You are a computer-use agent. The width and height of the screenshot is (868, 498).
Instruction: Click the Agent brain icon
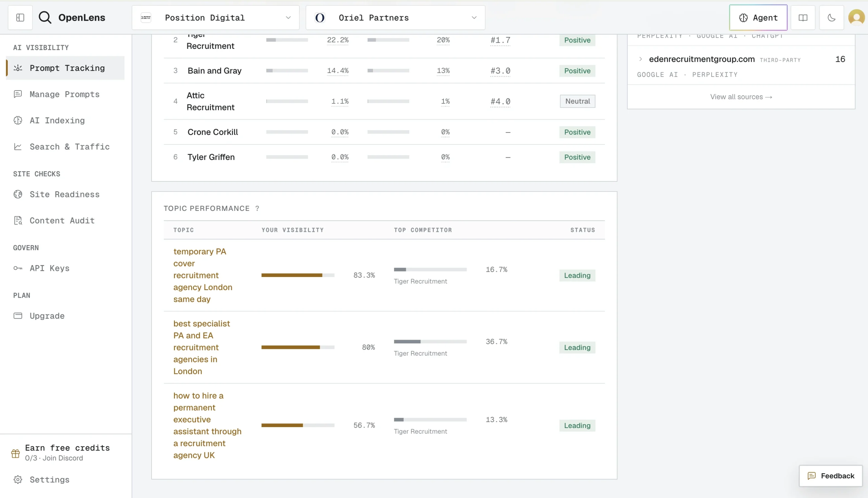point(743,18)
